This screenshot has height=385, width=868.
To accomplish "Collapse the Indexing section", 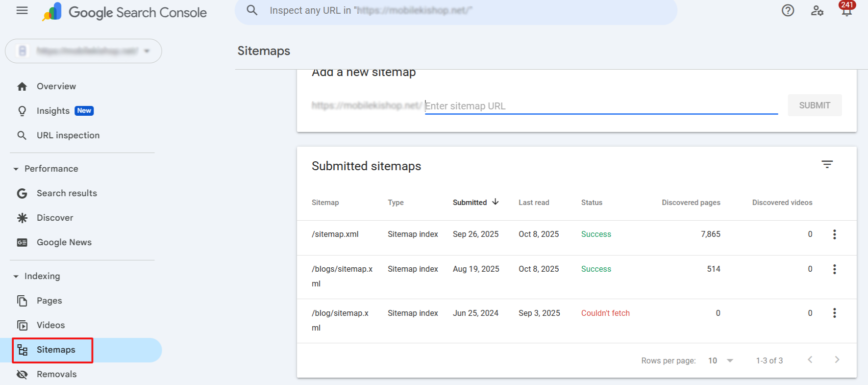I will (x=16, y=277).
